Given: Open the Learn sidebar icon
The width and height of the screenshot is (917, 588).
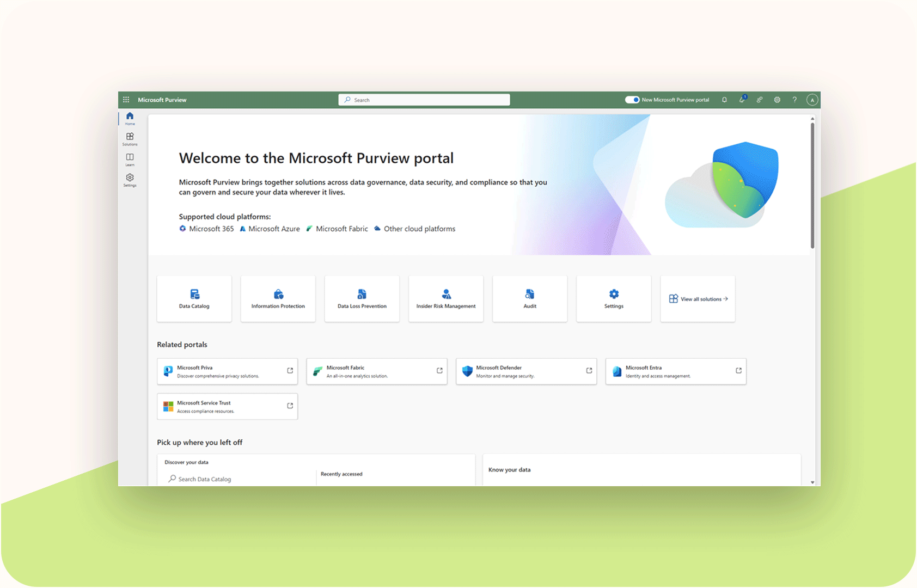Looking at the screenshot, I should click(x=130, y=159).
